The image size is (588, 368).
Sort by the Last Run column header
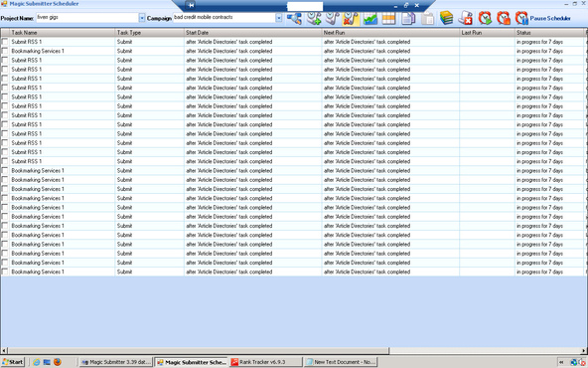click(487, 33)
